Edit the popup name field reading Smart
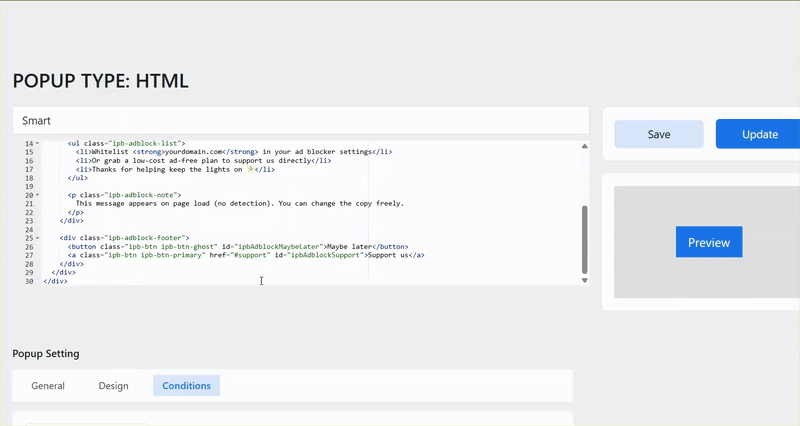This screenshot has width=800, height=426. (301, 121)
